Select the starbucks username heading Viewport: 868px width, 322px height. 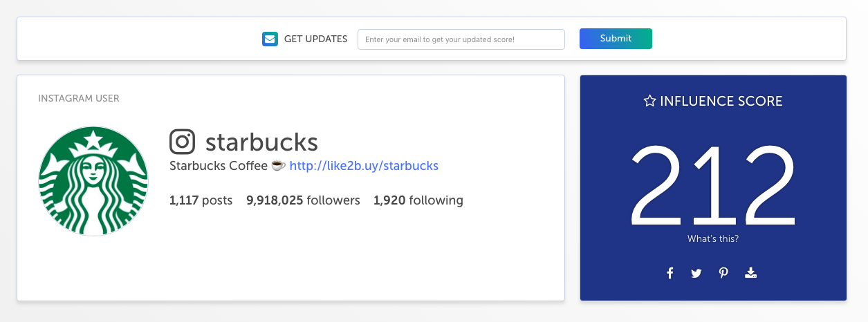[261, 142]
